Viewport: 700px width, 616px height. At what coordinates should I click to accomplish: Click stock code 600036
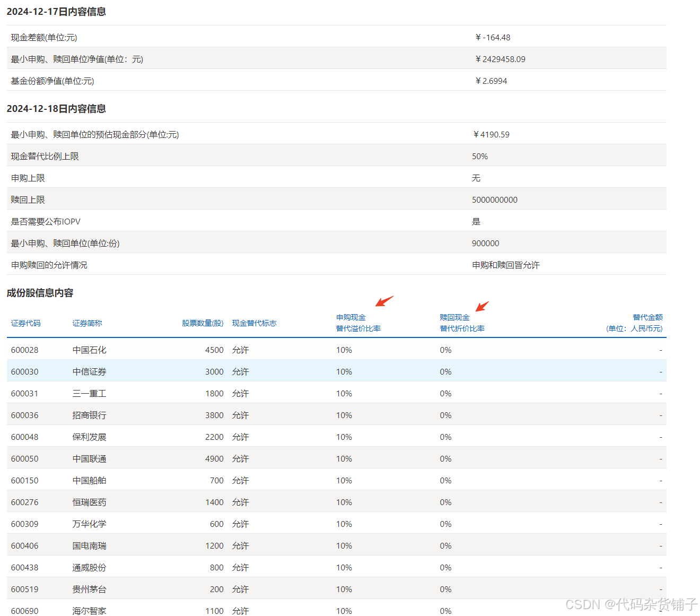tap(24, 415)
